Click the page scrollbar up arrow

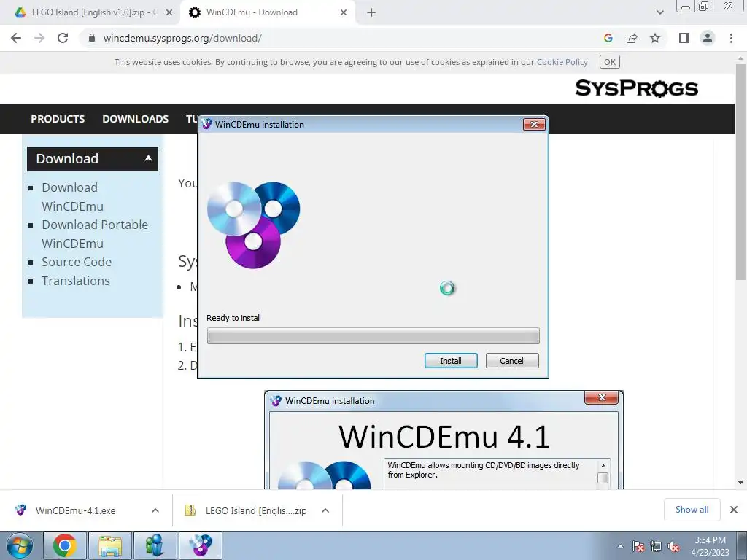tap(740, 57)
